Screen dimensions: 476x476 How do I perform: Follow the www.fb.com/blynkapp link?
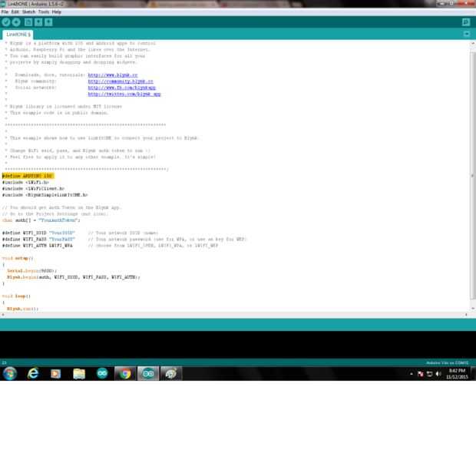coord(122,88)
